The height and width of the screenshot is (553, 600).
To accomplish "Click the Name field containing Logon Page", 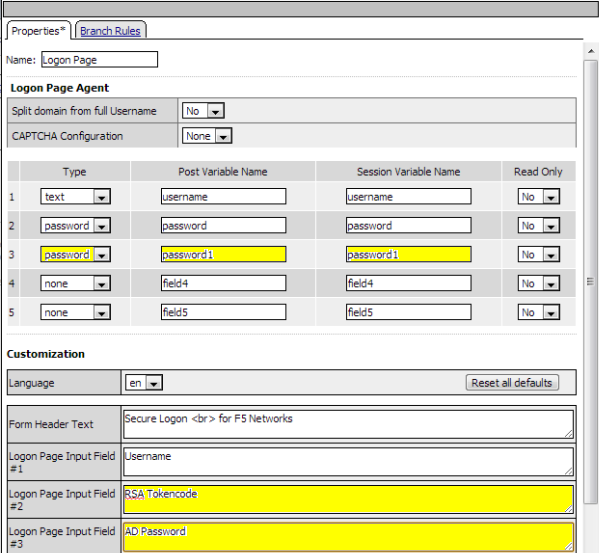I will [x=99, y=60].
